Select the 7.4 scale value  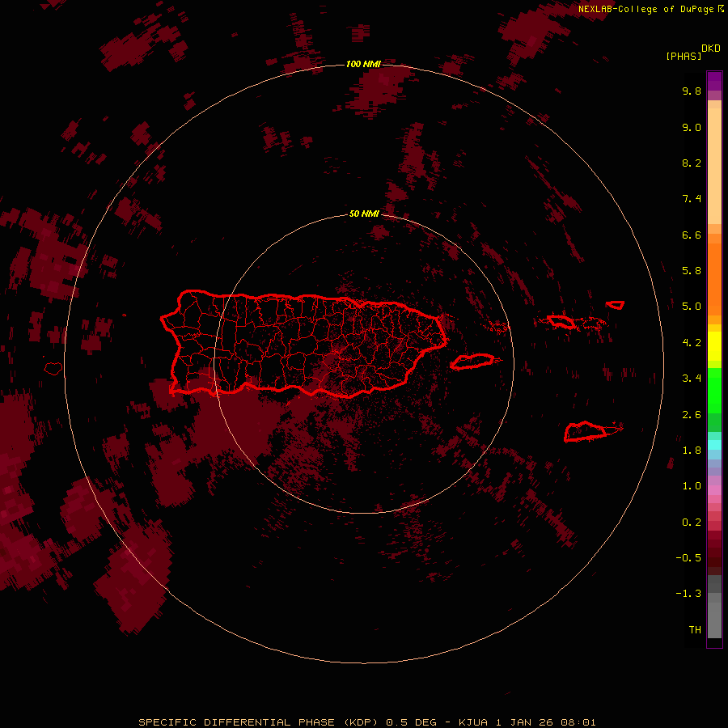tap(692, 199)
